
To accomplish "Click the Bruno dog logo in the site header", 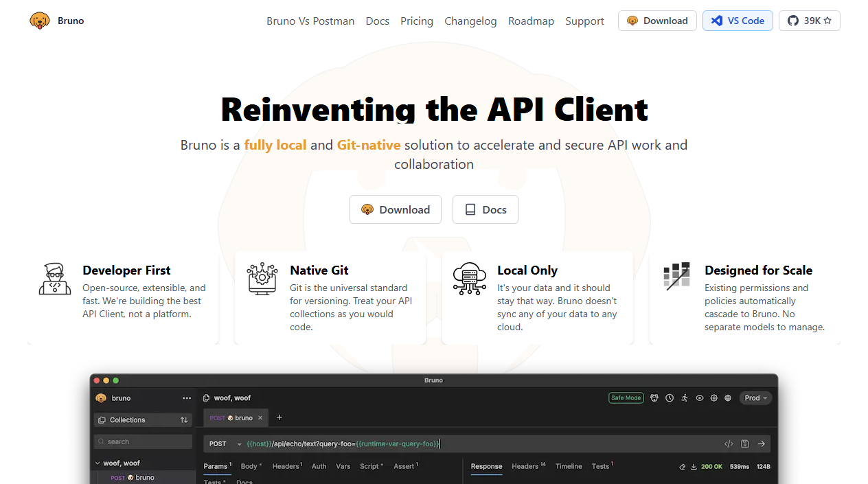I will [40, 21].
